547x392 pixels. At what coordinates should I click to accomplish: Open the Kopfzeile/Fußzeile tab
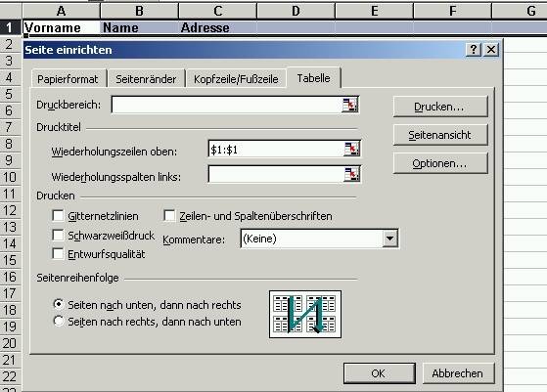point(236,79)
